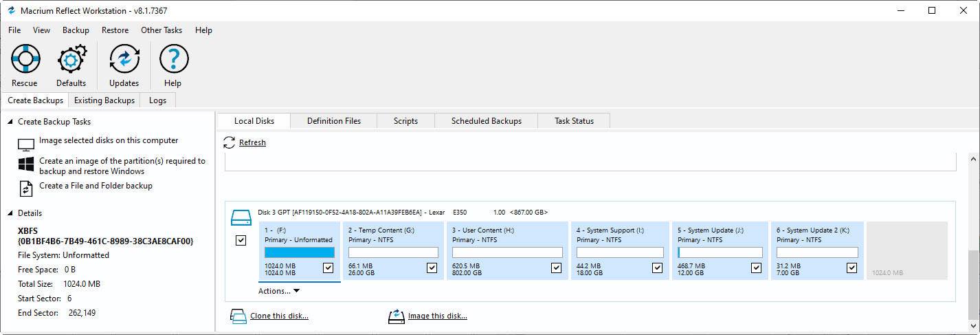Open the Help menu
980x335 pixels.
(x=203, y=30)
